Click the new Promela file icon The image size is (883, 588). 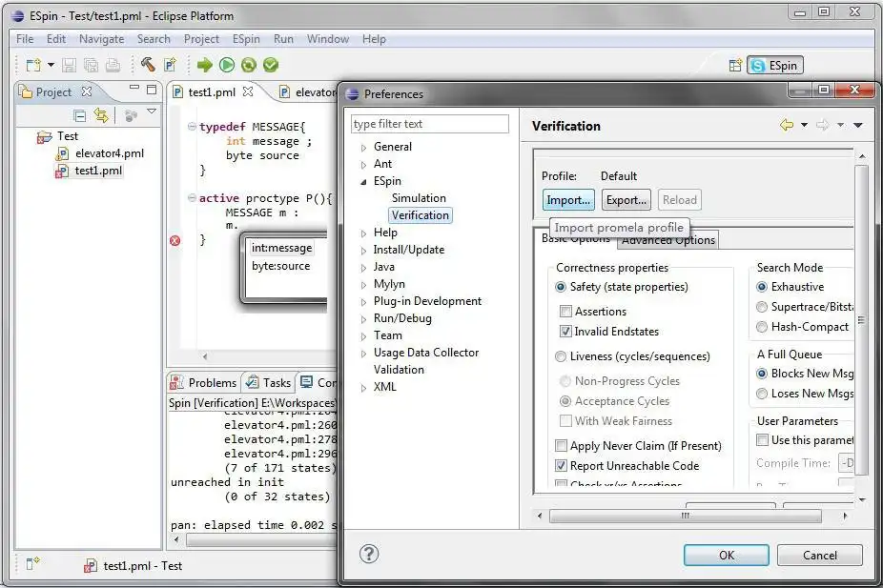pyautogui.click(x=170, y=65)
